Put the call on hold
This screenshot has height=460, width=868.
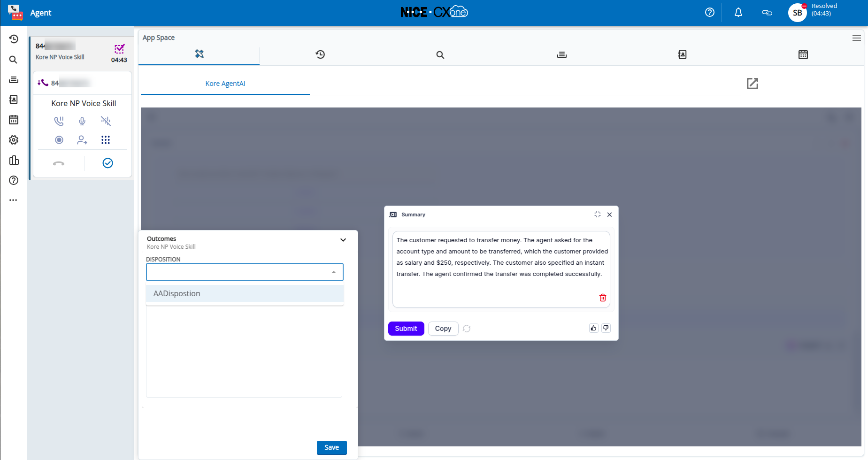[59, 121]
